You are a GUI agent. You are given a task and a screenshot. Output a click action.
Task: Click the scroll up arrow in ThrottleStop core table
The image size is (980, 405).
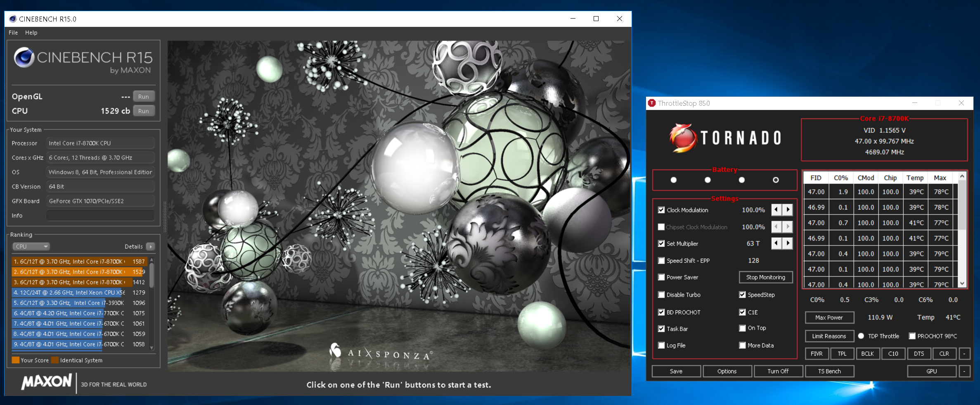tap(962, 176)
